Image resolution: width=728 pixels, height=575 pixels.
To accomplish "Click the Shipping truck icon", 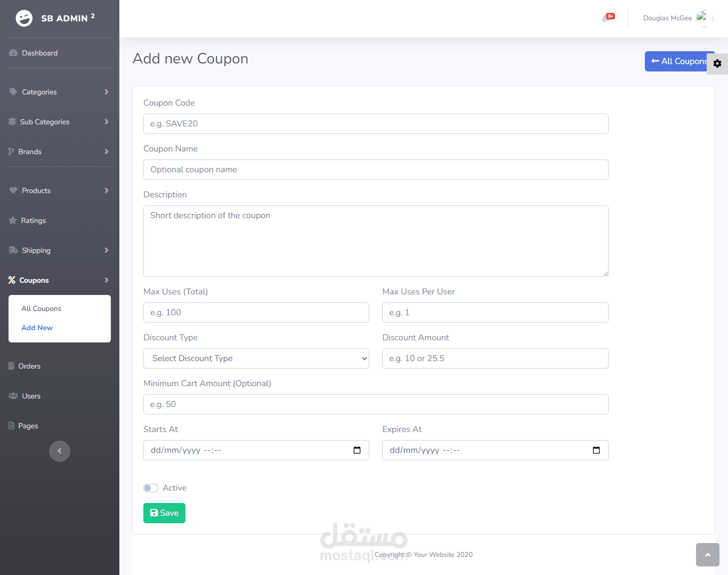I will point(13,250).
